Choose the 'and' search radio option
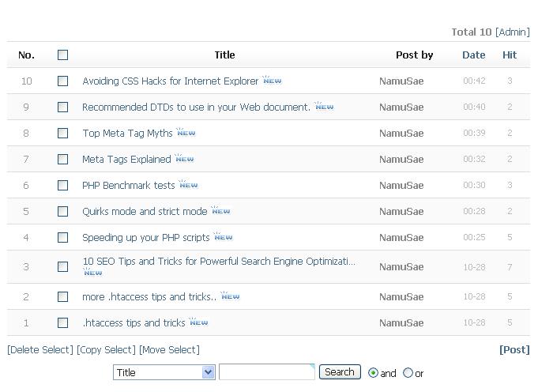 click(373, 373)
